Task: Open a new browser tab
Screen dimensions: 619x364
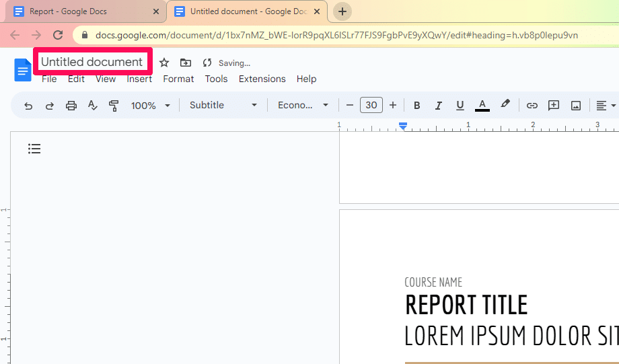Action: pos(342,11)
